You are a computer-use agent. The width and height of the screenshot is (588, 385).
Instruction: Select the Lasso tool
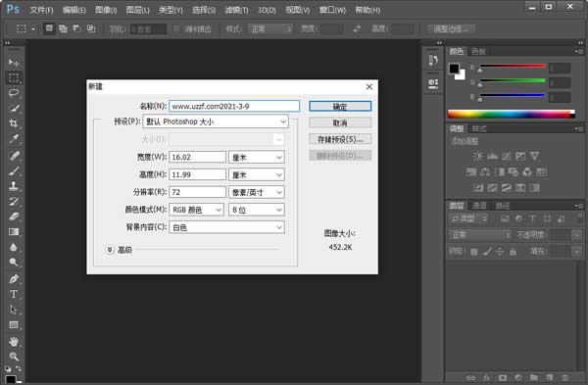click(14, 93)
